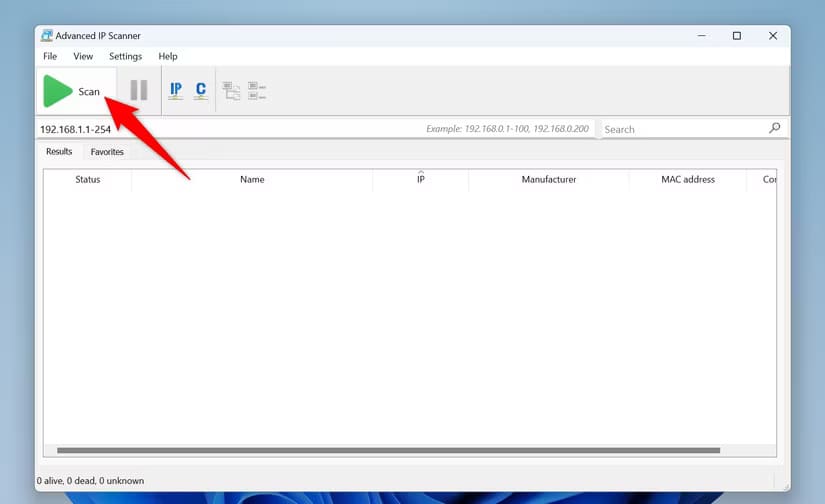Click the Collapse all list icon
This screenshot has width=825, height=504.
click(x=257, y=91)
